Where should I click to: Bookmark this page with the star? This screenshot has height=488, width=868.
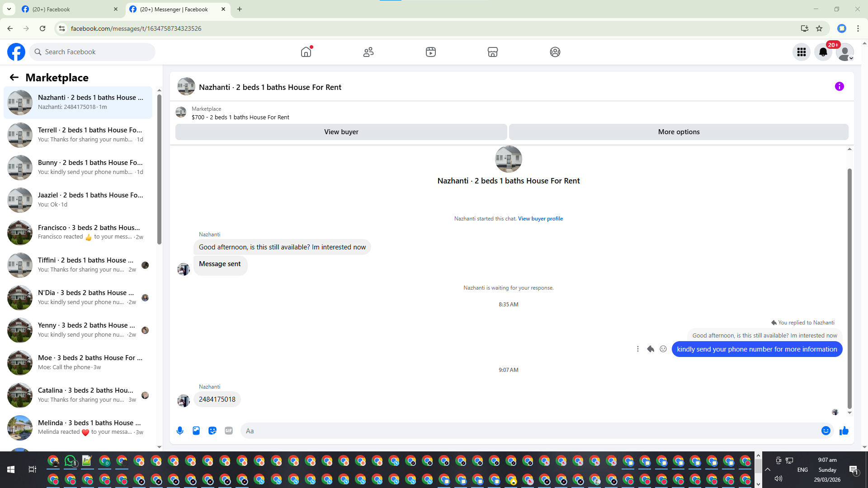tap(819, 28)
